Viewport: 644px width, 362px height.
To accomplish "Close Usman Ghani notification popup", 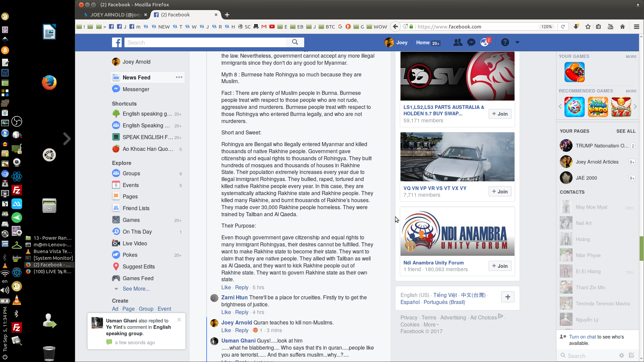I will (x=179, y=320).
